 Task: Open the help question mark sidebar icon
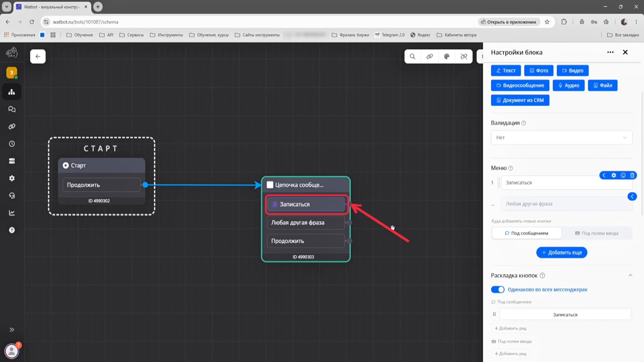point(12,230)
